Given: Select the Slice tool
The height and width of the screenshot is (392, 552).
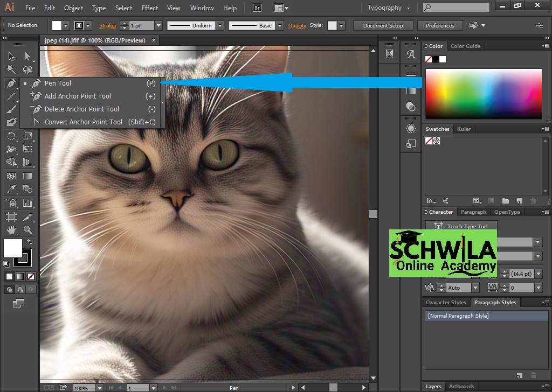Looking at the screenshot, I should 27,216.
